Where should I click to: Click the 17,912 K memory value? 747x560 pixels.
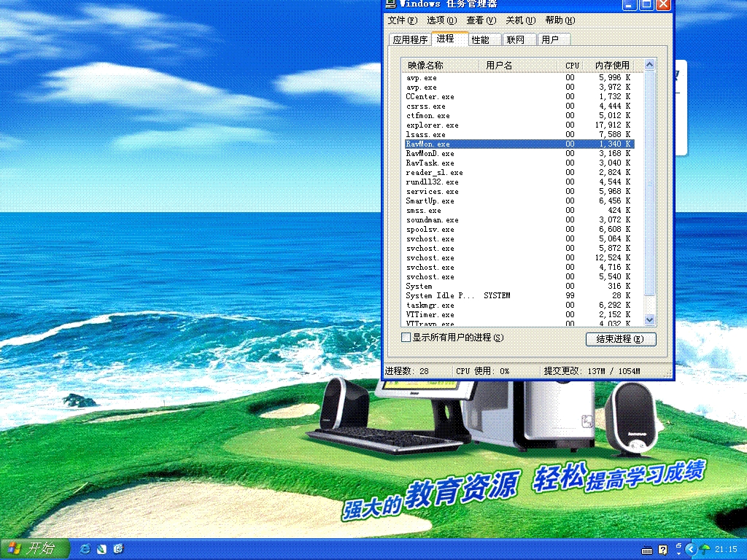click(613, 125)
